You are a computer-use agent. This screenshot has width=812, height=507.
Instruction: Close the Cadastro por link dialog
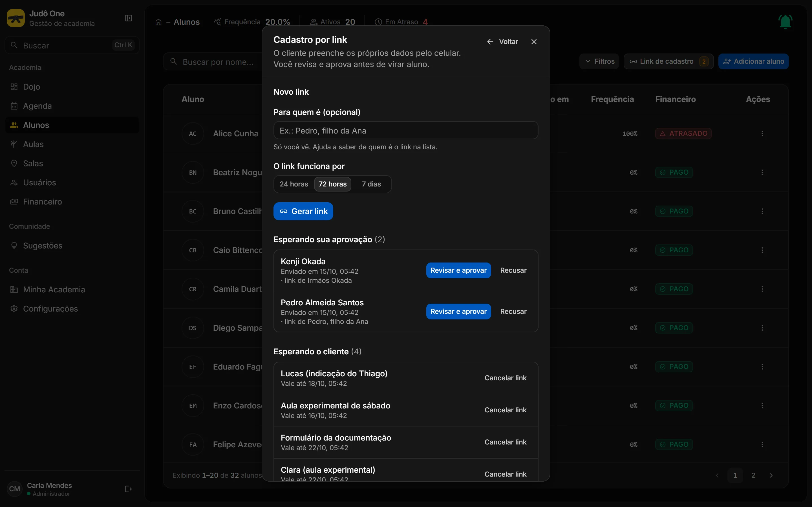[534, 42]
